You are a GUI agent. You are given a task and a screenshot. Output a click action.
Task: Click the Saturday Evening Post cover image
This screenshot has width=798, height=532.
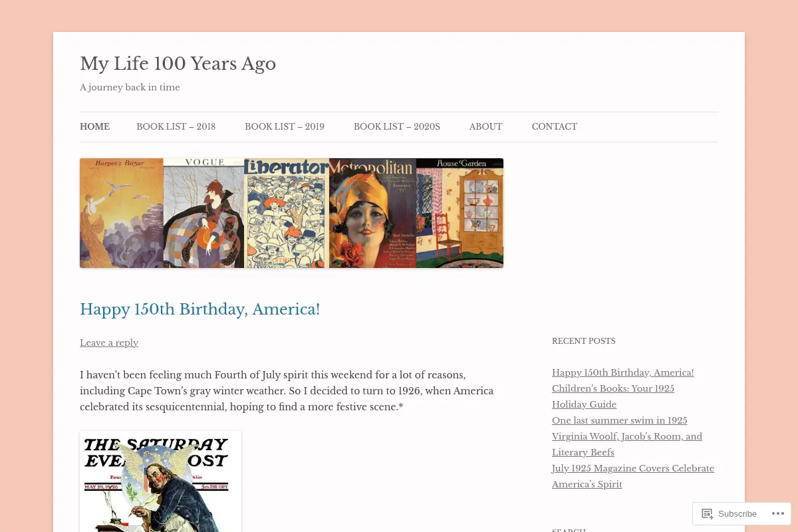click(160, 481)
